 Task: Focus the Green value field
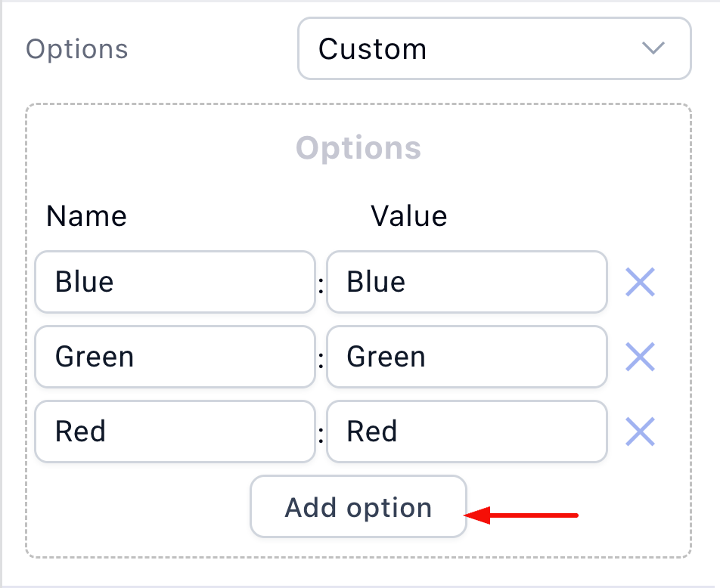point(467,357)
